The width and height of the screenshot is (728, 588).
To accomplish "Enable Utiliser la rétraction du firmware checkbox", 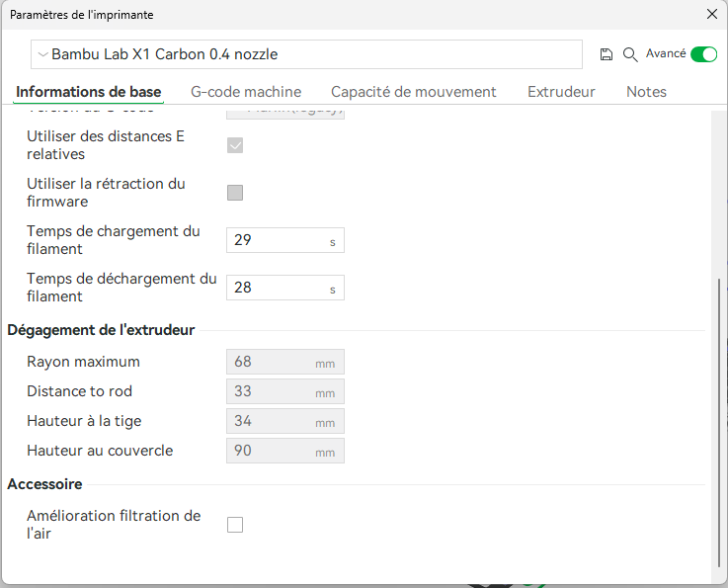I will (x=235, y=193).
